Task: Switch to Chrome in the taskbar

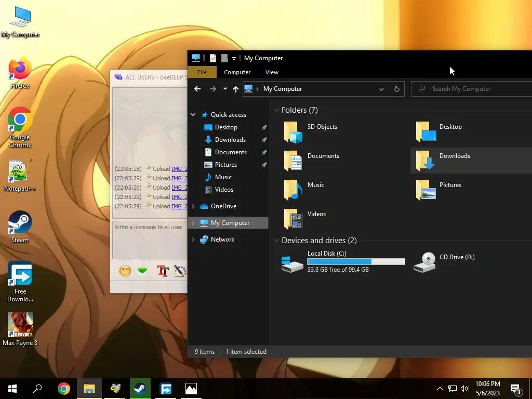Action: click(64, 389)
